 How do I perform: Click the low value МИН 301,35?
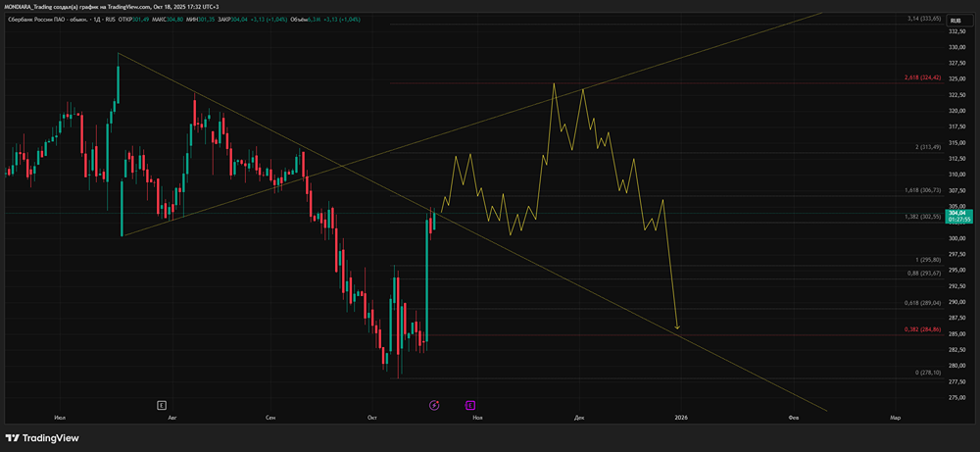tap(202, 20)
